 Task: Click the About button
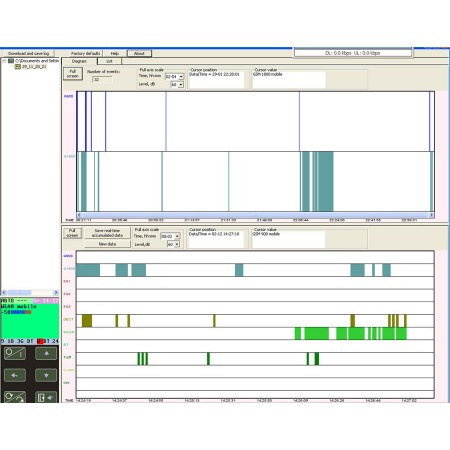tap(139, 53)
